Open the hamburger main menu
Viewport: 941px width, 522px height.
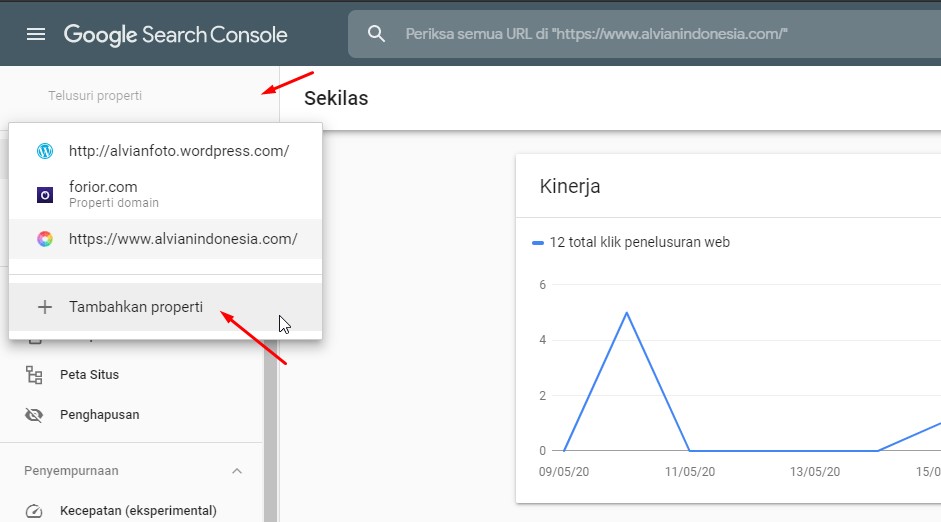coord(36,34)
